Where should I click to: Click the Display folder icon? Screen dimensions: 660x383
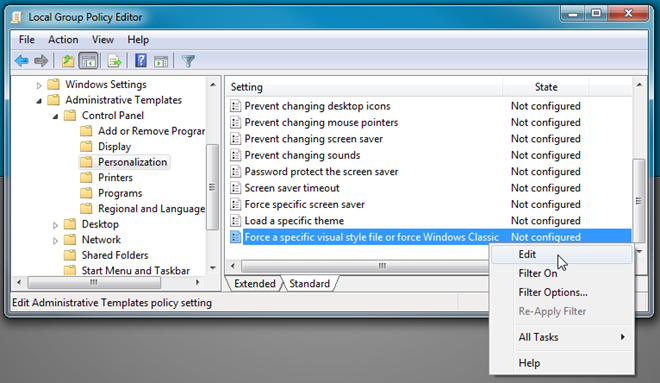point(86,146)
